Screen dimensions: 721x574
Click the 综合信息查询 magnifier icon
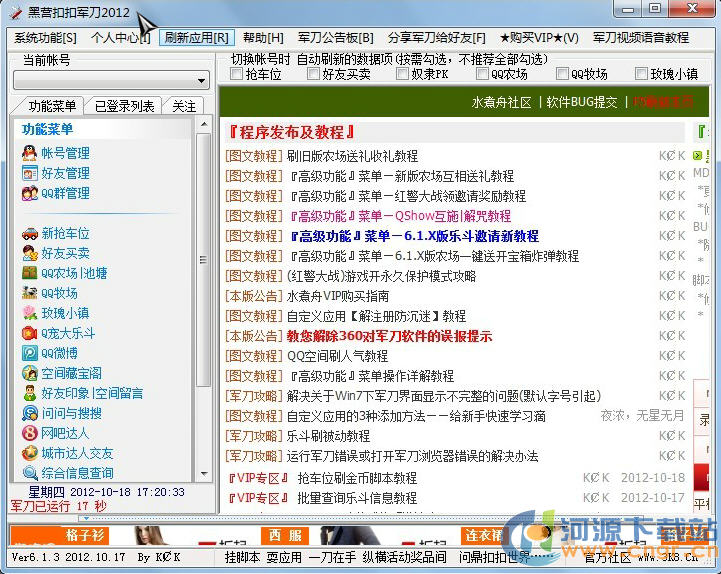point(30,473)
